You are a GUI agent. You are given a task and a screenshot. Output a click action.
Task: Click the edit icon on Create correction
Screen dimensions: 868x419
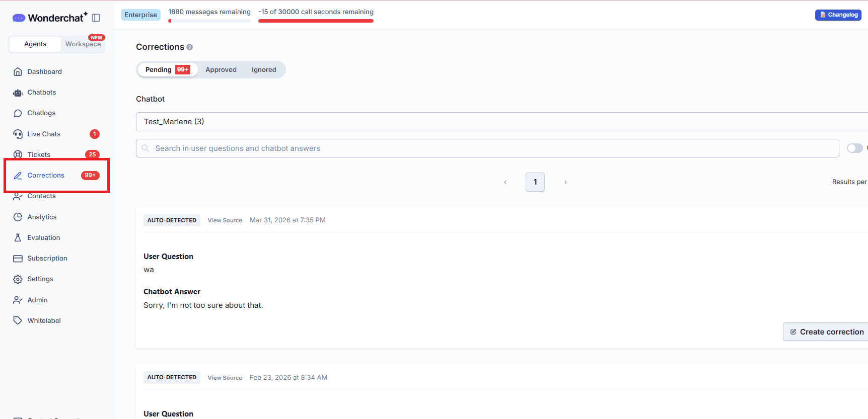pyautogui.click(x=793, y=332)
